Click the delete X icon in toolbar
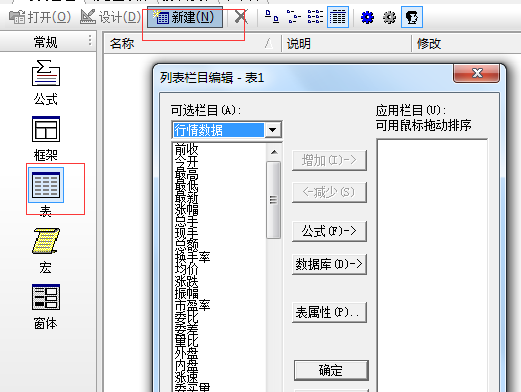This screenshot has width=521, height=392. click(241, 17)
